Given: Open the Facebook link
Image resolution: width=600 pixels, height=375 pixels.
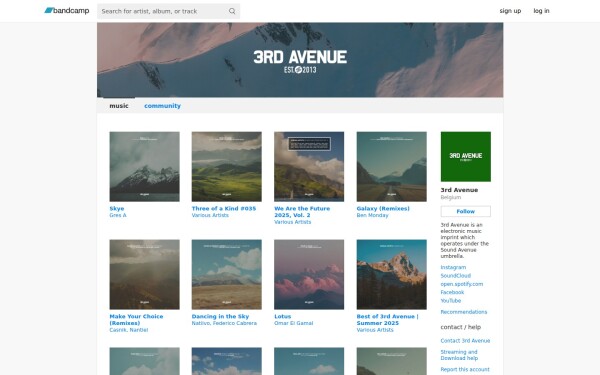Looking at the screenshot, I should click(452, 292).
